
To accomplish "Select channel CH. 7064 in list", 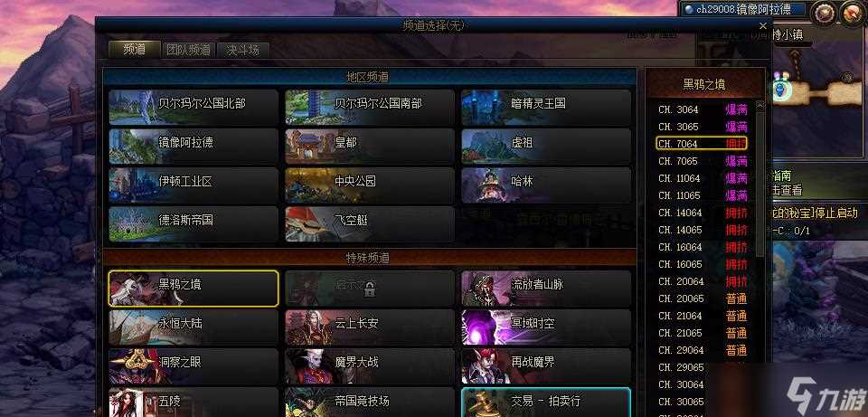I will [703, 144].
